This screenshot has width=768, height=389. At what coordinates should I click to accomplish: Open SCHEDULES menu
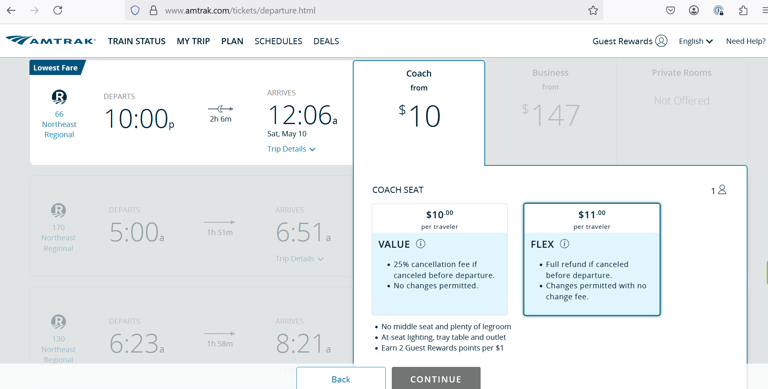[278, 41]
